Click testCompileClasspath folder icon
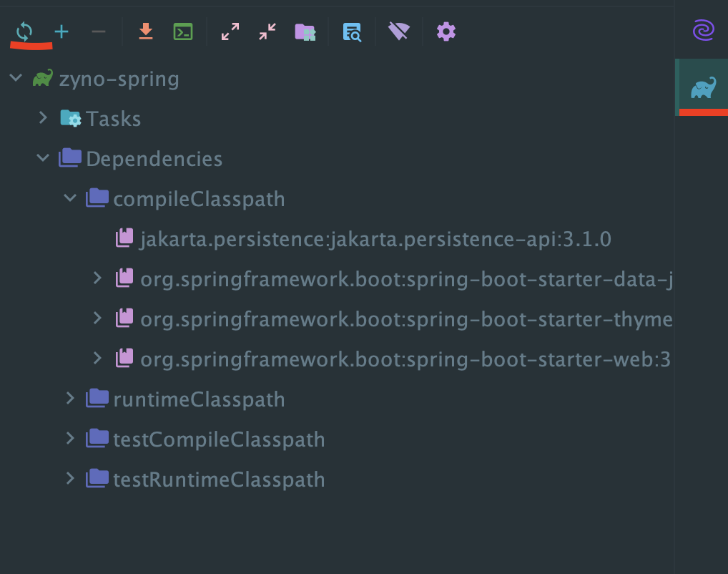 (97, 438)
